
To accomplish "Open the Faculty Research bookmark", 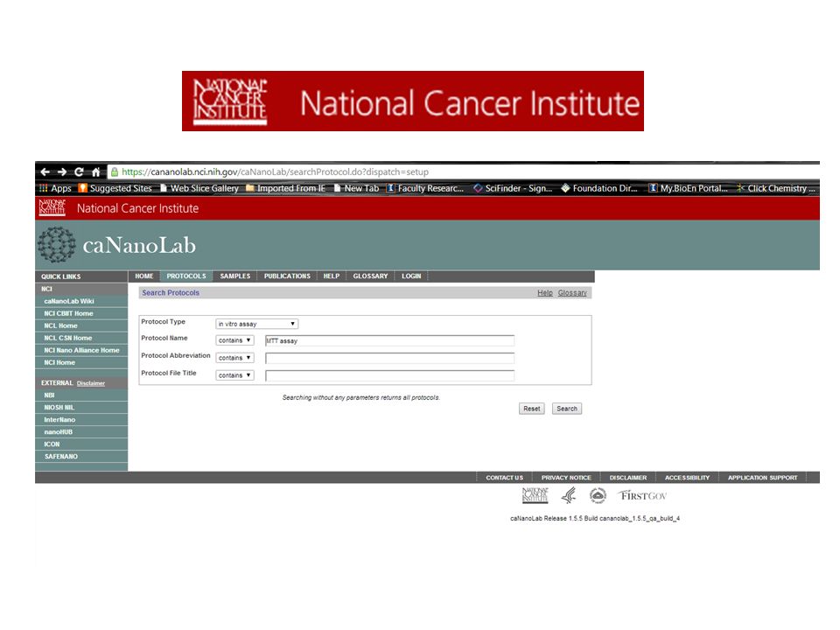I will (x=425, y=189).
